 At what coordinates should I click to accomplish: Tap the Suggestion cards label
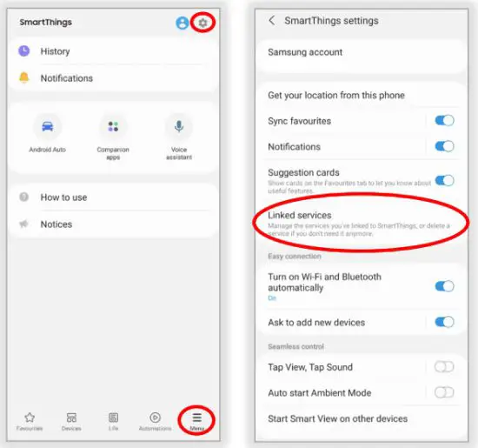(303, 172)
